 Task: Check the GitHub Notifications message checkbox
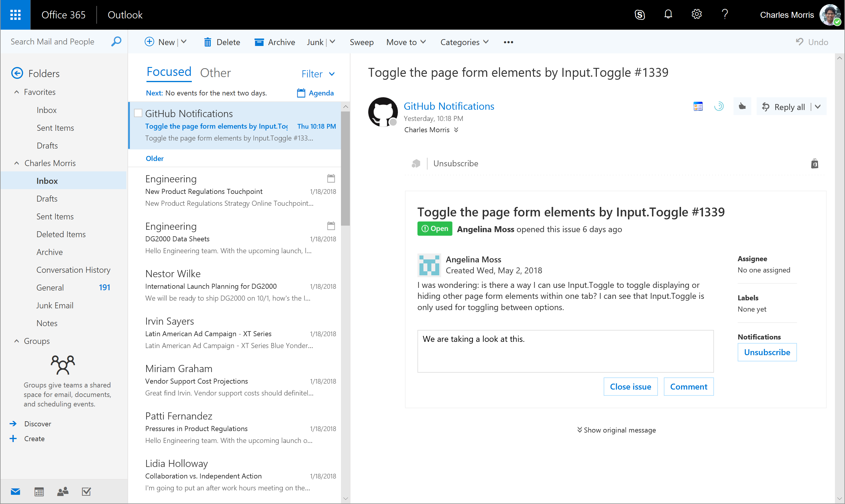coord(138,113)
